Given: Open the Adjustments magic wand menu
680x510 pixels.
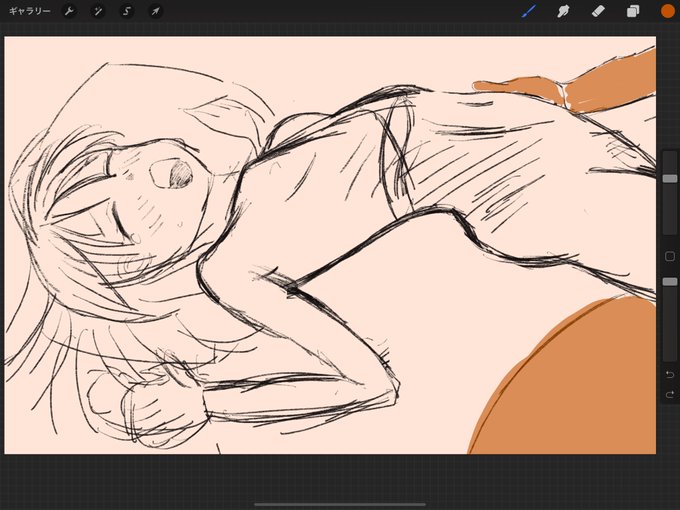Looking at the screenshot, I should [x=98, y=11].
